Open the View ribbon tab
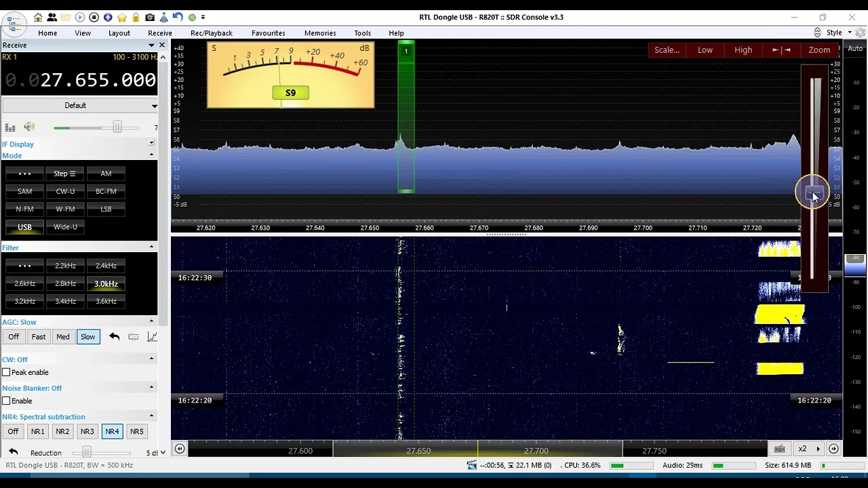Image resolution: width=868 pixels, height=488 pixels. [x=83, y=33]
